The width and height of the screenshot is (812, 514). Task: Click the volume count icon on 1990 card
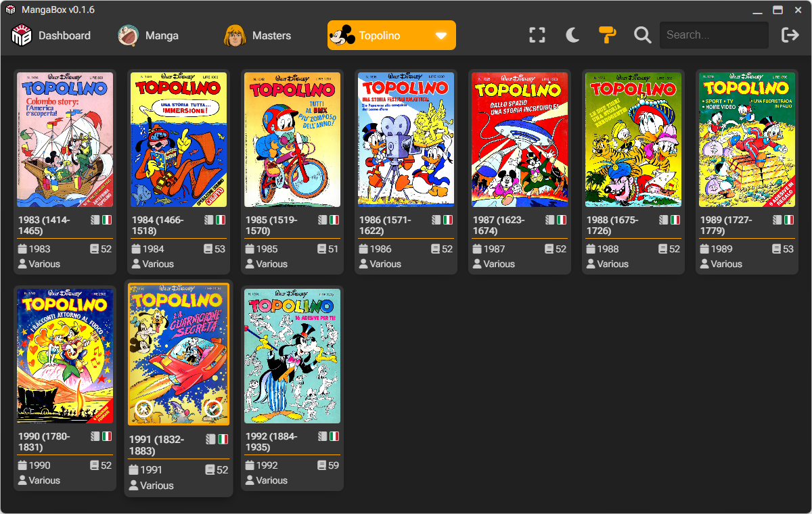pyautogui.click(x=95, y=465)
